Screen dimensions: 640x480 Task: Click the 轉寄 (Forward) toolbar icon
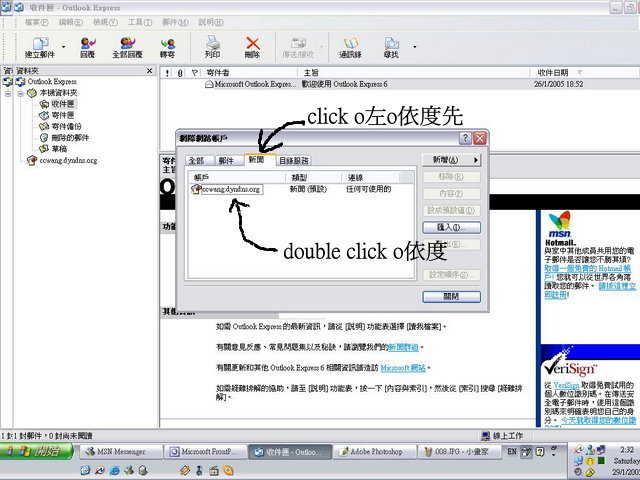click(x=167, y=45)
